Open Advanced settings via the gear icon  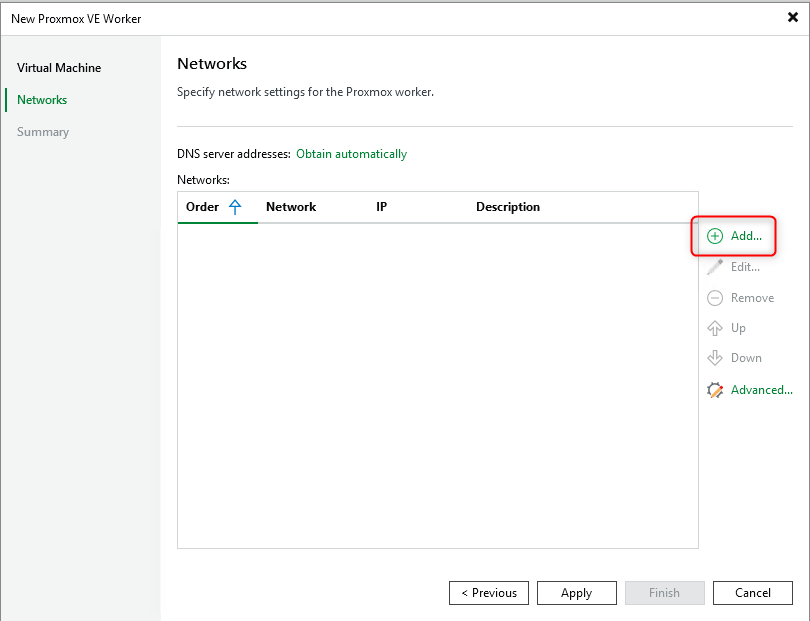(713, 389)
